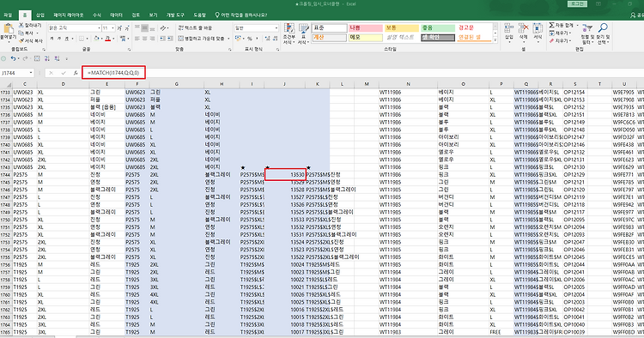Click the AutoSum (자동 합계) sigma
The image size is (644, 338).
pyautogui.click(x=551, y=26)
